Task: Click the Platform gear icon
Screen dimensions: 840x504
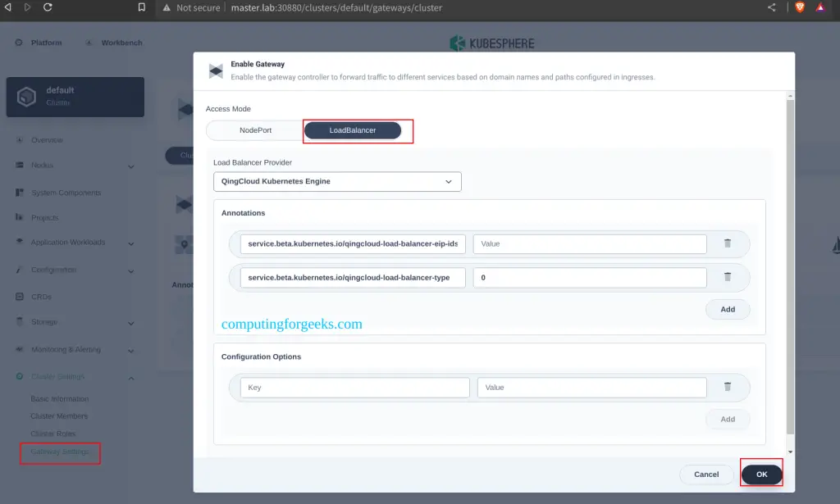Action: (x=19, y=43)
